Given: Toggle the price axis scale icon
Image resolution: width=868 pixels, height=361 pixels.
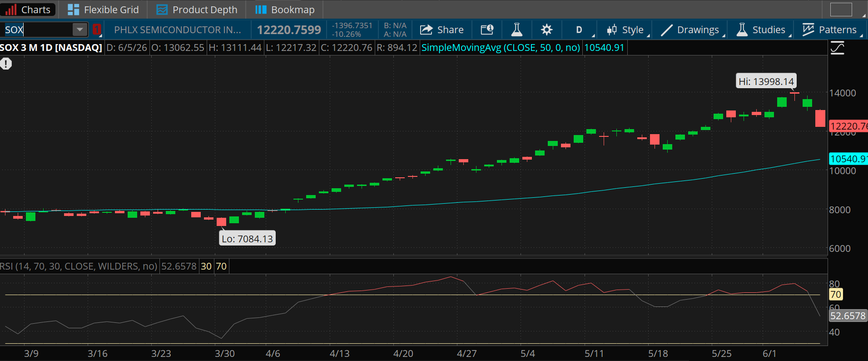Looking at the screenshot, I should [x=838, y=48].
